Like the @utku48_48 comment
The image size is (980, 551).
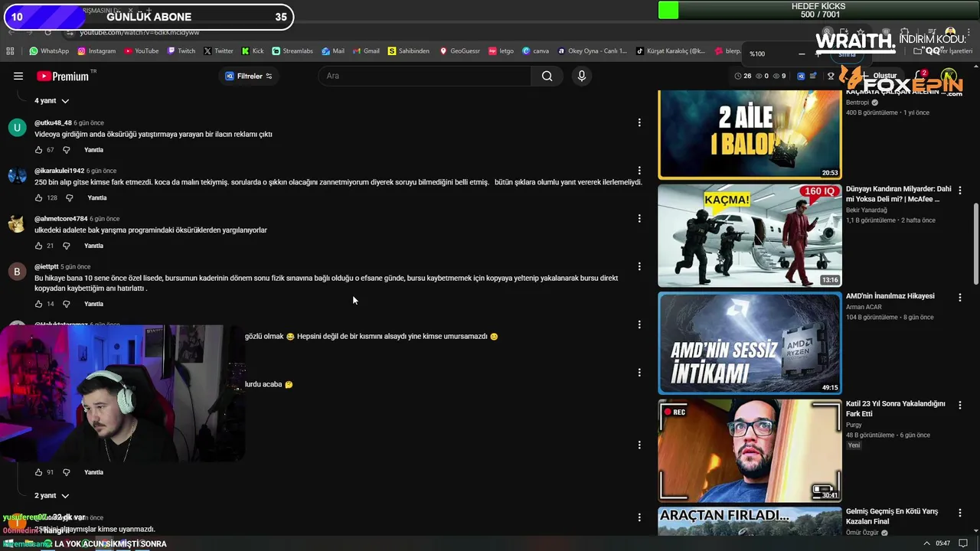(x=38, y=150)
